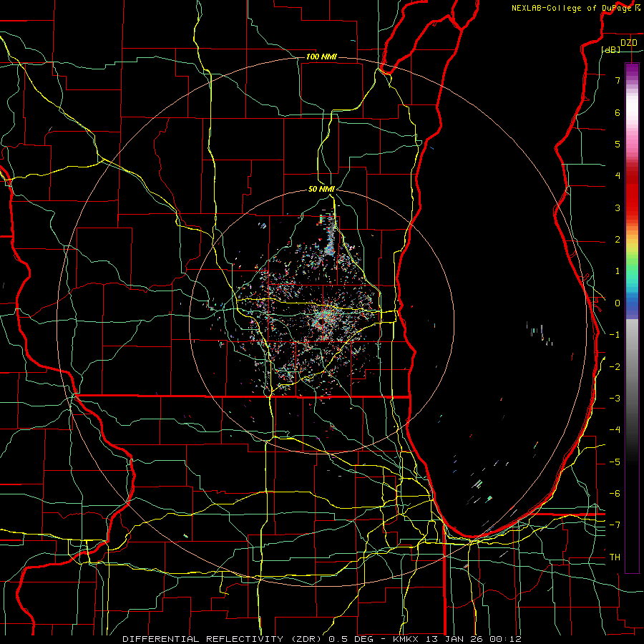This screenshot has height=644, width=644.
Task: Click the -1 value on color scale
Action: pos(615,335)
